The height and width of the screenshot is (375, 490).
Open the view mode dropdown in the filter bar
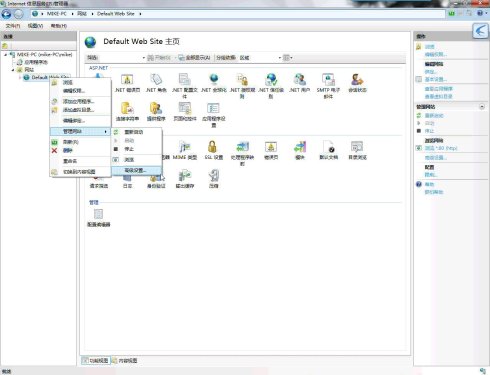coord(287,58)
